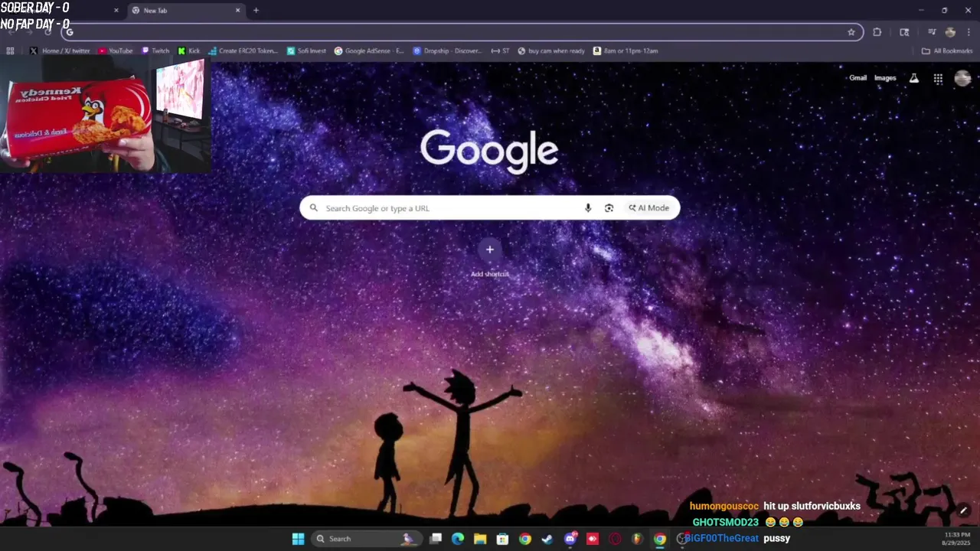The height and width of the screenshot is (551, 980).
Task: Click the Add shortcut plus button
Action: [x=490, y=249]
